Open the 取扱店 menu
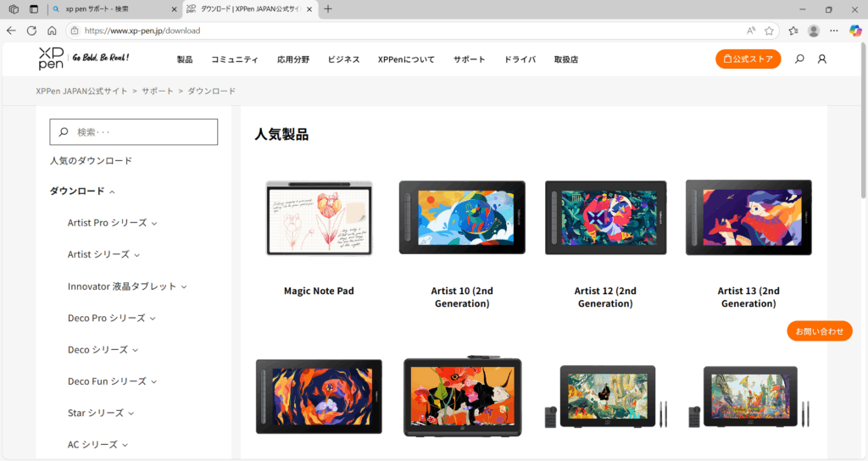 tap(566, 59)
